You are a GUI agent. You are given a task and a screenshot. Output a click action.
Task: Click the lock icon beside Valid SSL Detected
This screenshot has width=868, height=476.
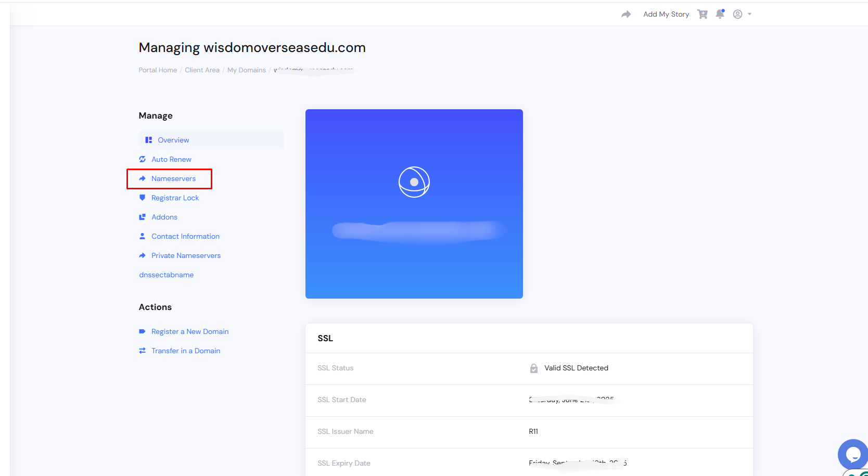coord(534,368)
